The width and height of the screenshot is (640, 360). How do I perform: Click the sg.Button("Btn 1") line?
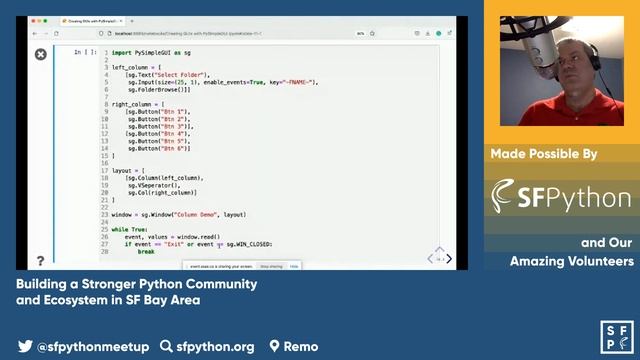pyautogui.click(x=158, y=111)
